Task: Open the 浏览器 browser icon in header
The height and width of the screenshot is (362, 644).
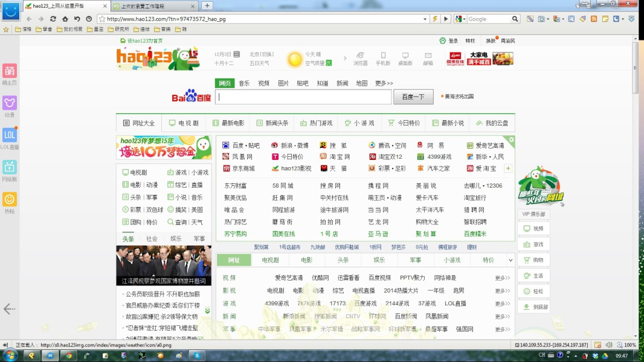Action: coord(360,59)
